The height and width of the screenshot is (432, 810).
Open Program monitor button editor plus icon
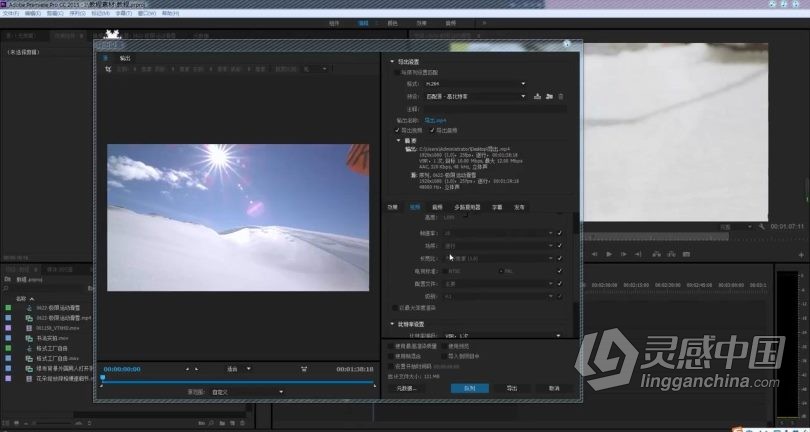click(801, 254)
